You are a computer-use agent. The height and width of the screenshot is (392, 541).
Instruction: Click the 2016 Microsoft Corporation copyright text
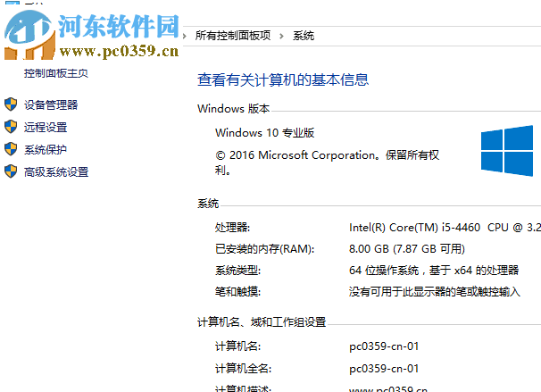tap(327, 163)
